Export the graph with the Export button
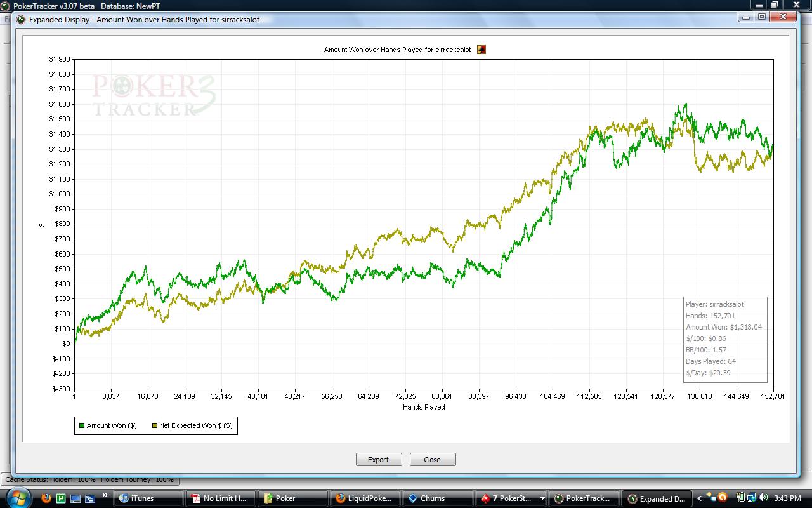 tap(379, 460)
